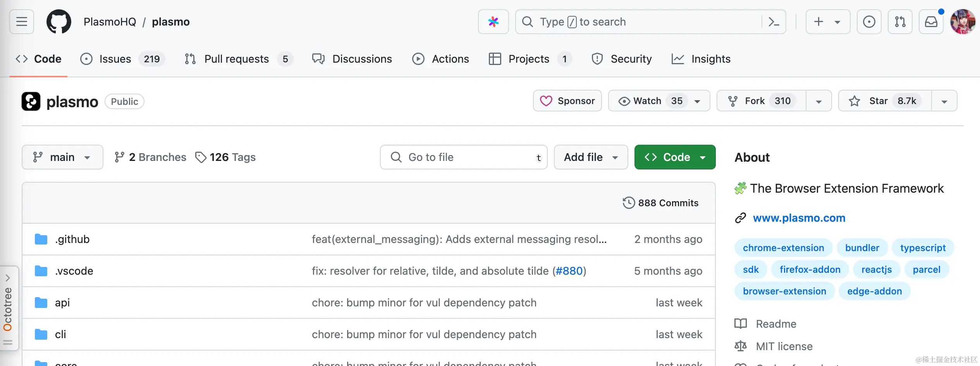Visit www.plasmo.com link
980x366 pixels.
[799, 218]
